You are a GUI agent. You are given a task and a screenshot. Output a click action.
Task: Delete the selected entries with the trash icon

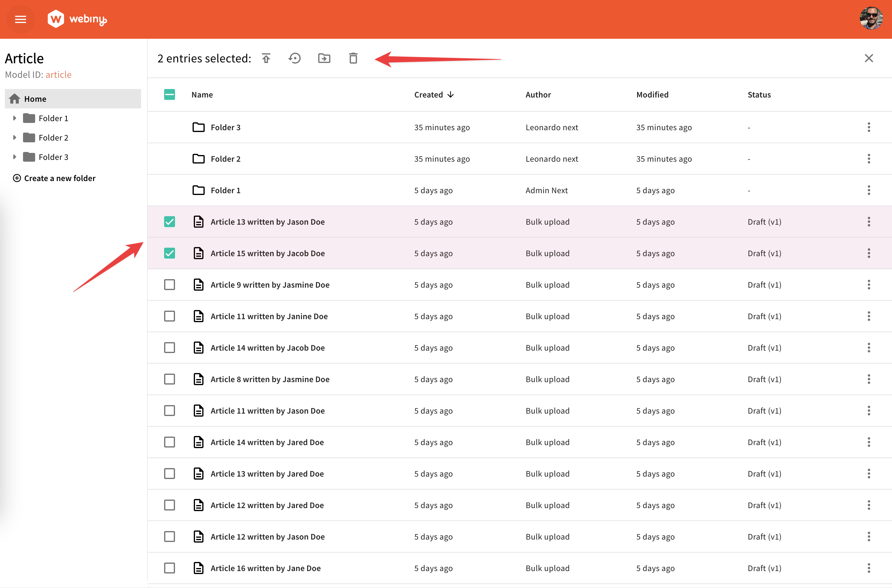353,58
